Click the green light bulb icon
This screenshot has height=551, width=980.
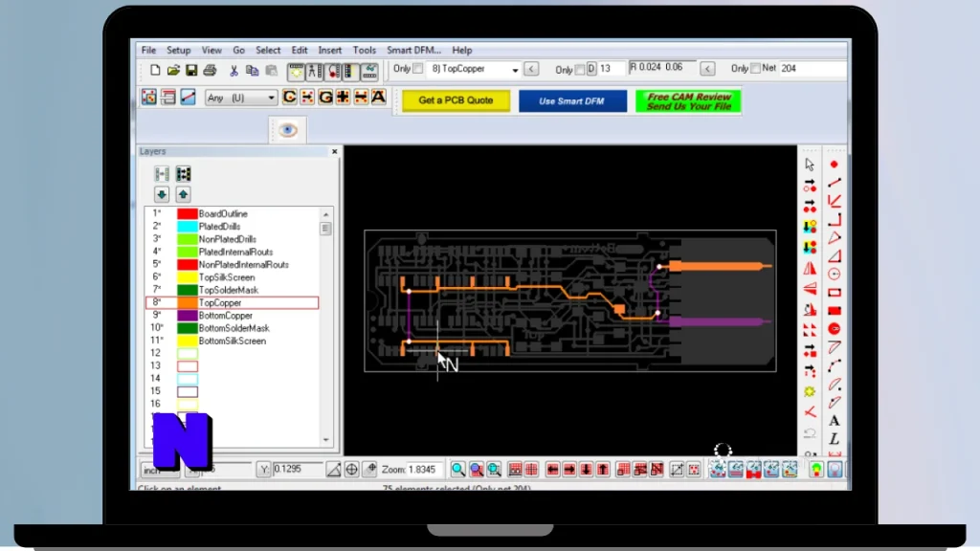816,469
